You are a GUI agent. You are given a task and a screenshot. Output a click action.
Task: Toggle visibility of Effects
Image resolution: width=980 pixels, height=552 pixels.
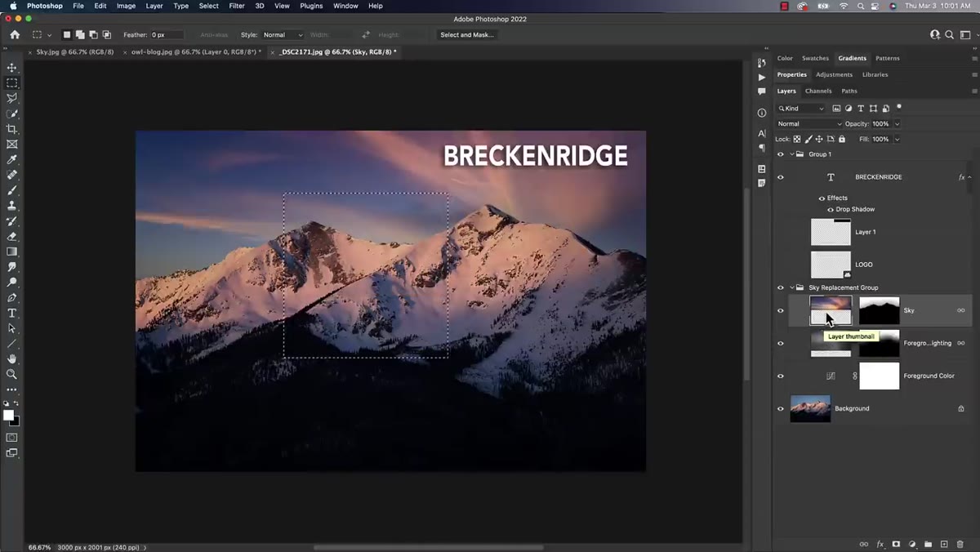point(822,198)
